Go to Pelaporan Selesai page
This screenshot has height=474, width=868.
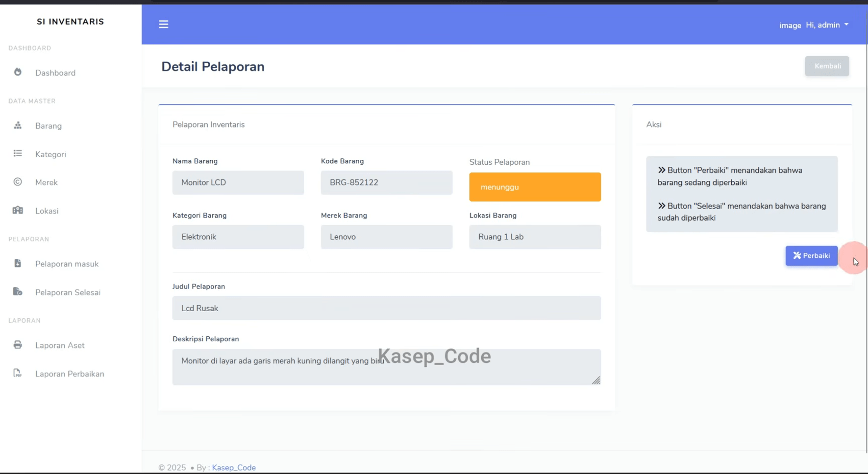coord(68,292)
